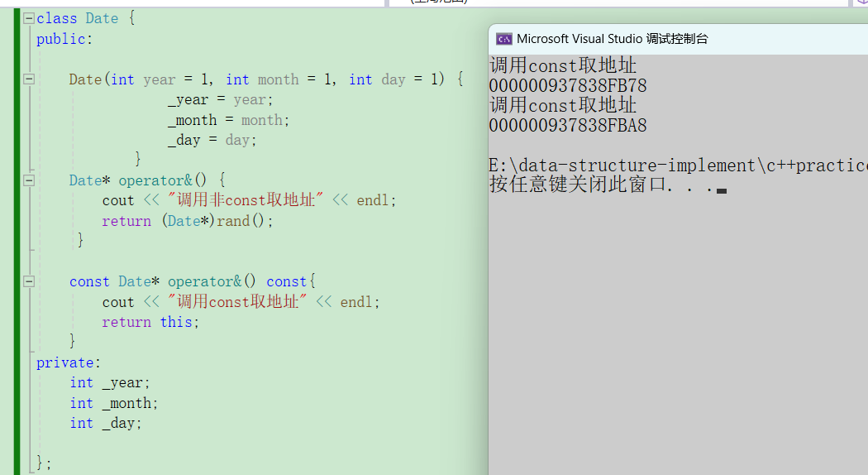This screenshot has width=868, height=475.
Task: Click the public: access specifier
Action: pos(64,40)
